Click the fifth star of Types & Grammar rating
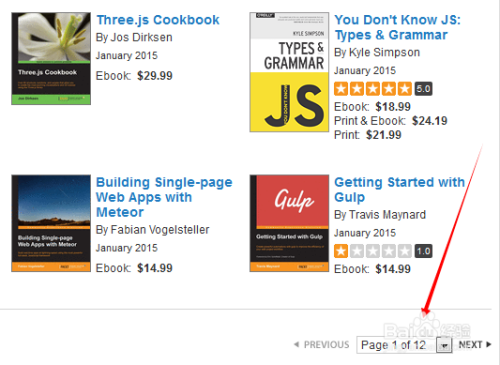 pyautogui.click(x=405, y=89)
